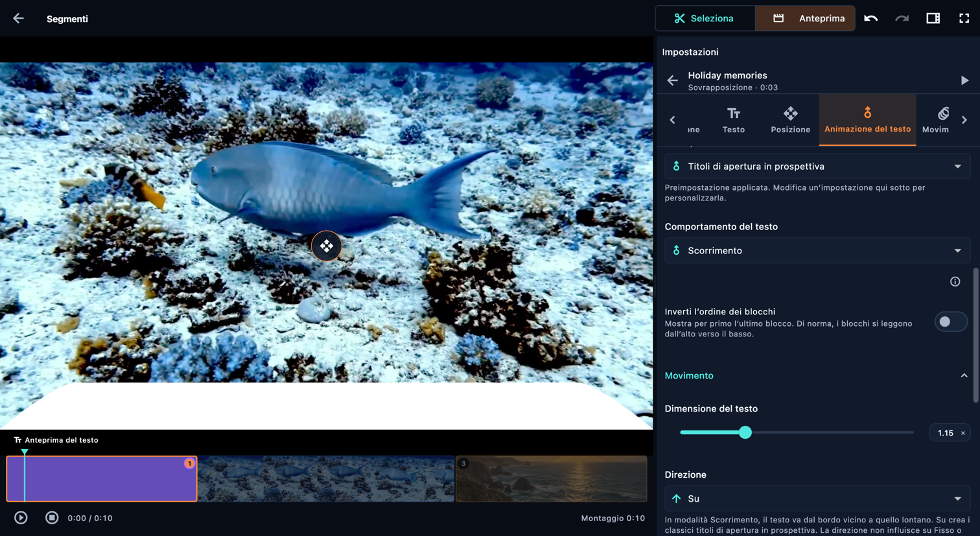Screen dimensions: 980x536
Task: Click the Holiday memories overlay title
Action: (727, 76)
